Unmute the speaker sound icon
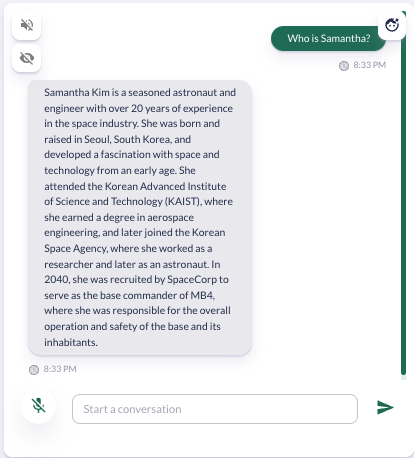 27,25
